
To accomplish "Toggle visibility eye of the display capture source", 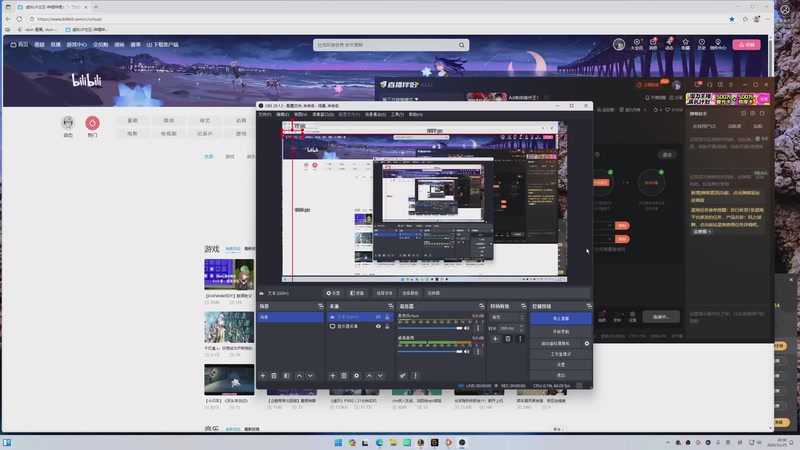I will tap(378, 327).
